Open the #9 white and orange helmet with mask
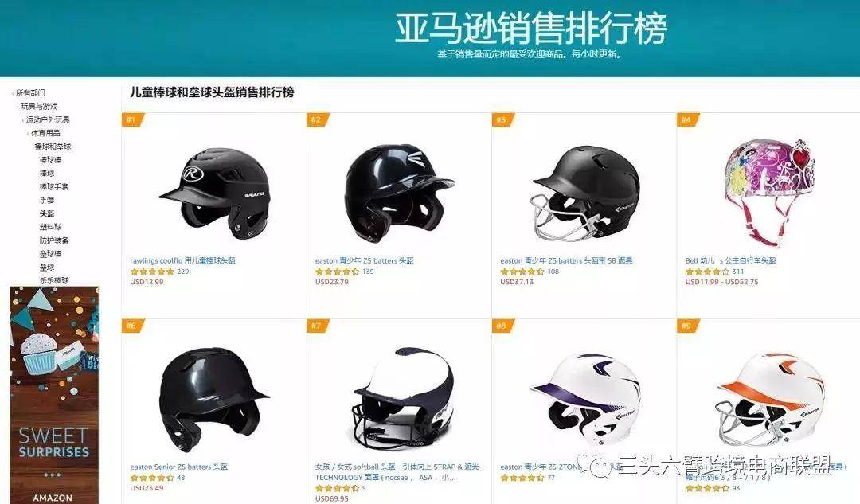 (x=771, y=399)
